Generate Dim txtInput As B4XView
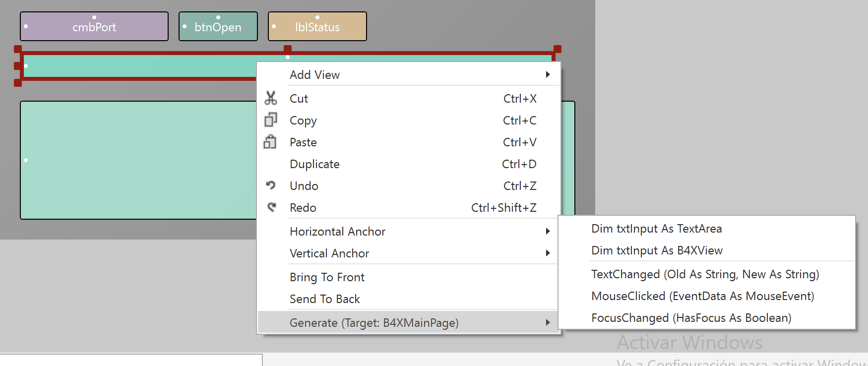 point(657,250)
